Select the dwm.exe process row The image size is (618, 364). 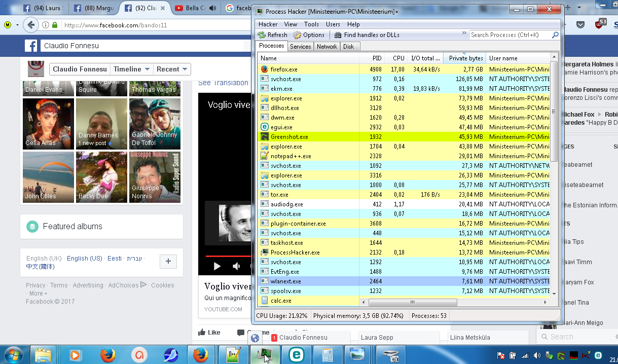(x=404, y=118)
